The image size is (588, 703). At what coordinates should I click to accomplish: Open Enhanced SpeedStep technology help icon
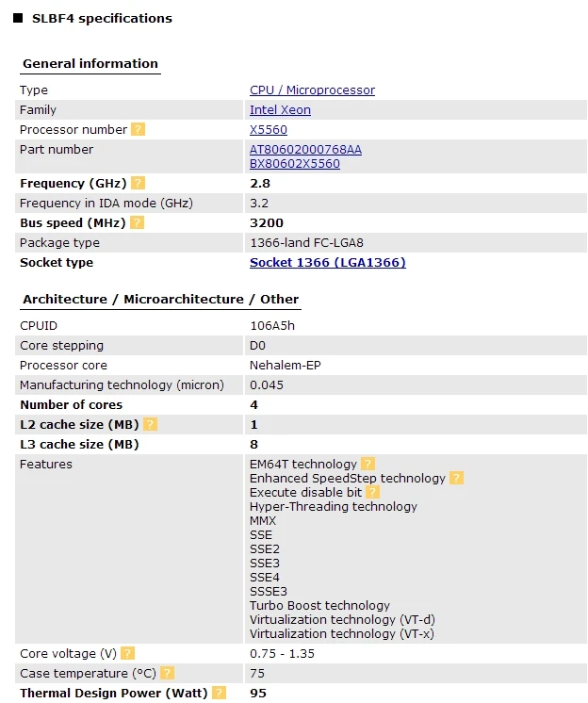tap(456, 478)
